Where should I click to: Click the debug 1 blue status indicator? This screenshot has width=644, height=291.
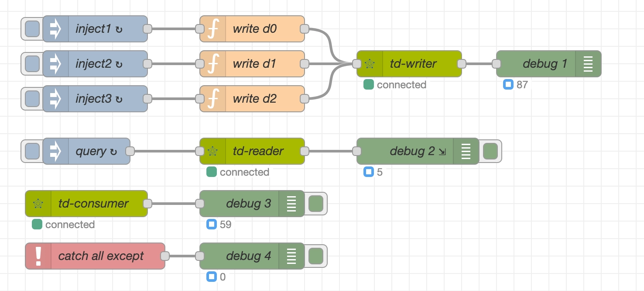click(x=508, y=85)
